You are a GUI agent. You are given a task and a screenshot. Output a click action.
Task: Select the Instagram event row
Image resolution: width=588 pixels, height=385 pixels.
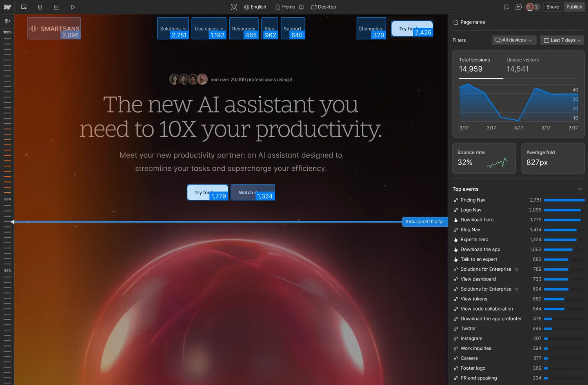click(519, 338)
